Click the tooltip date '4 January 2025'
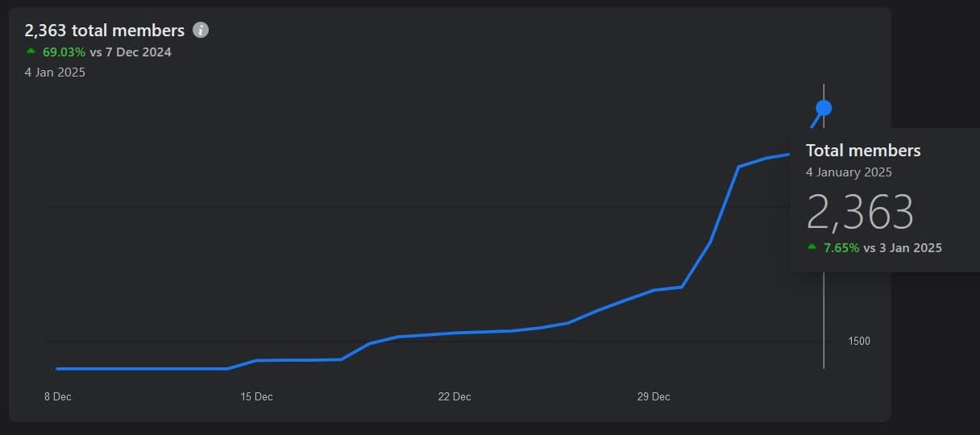 coord(849,172)
